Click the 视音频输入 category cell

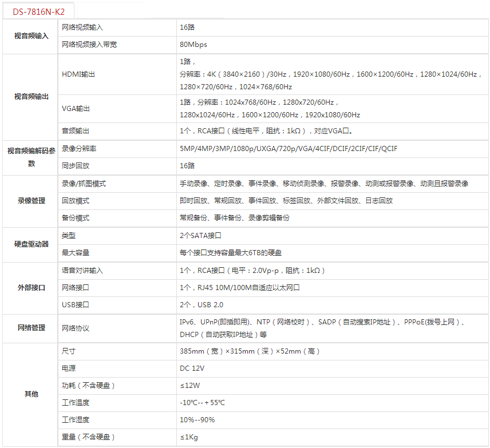tap(31, 36)
